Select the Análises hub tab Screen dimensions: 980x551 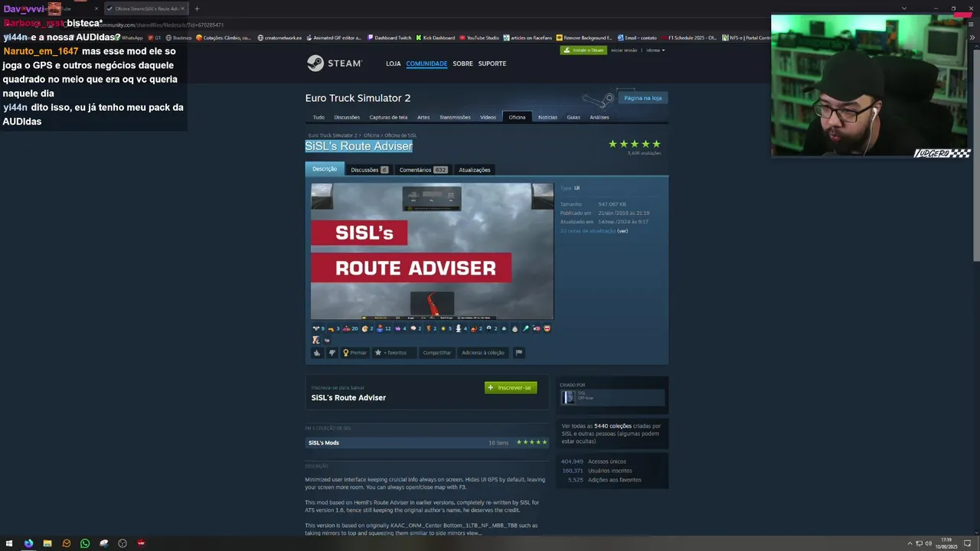pyautogui.click(x=599, y=117)
